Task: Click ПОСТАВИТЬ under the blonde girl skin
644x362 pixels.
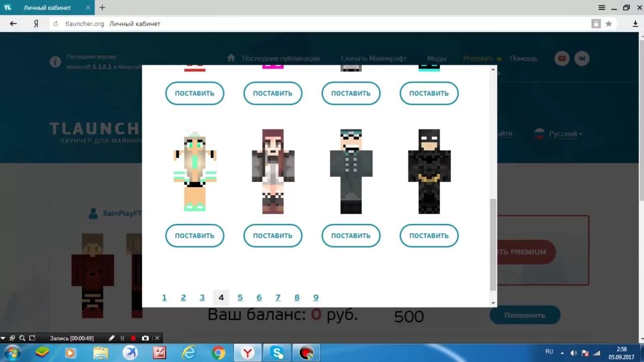Action: [195, 235]
